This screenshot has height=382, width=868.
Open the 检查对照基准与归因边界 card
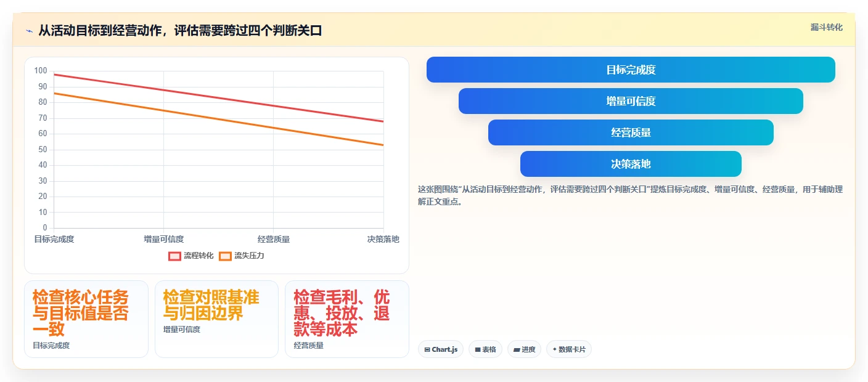click(217, 319)
